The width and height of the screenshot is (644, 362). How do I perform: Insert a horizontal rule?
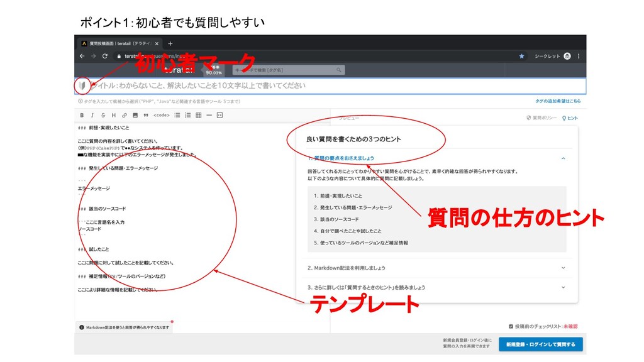(209, 116)
